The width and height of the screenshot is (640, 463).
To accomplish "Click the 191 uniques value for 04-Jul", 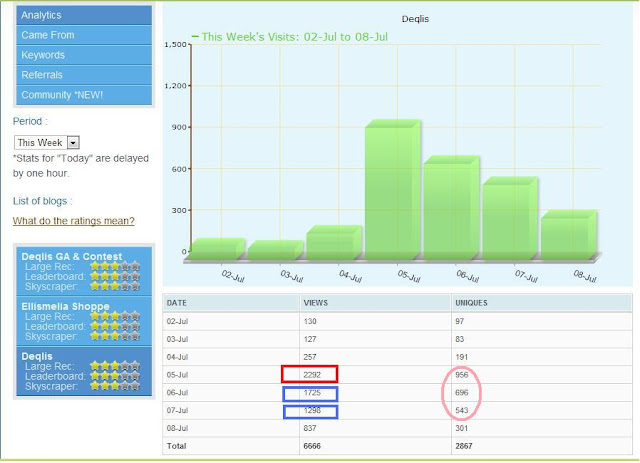I will click(x=462, y=357).
